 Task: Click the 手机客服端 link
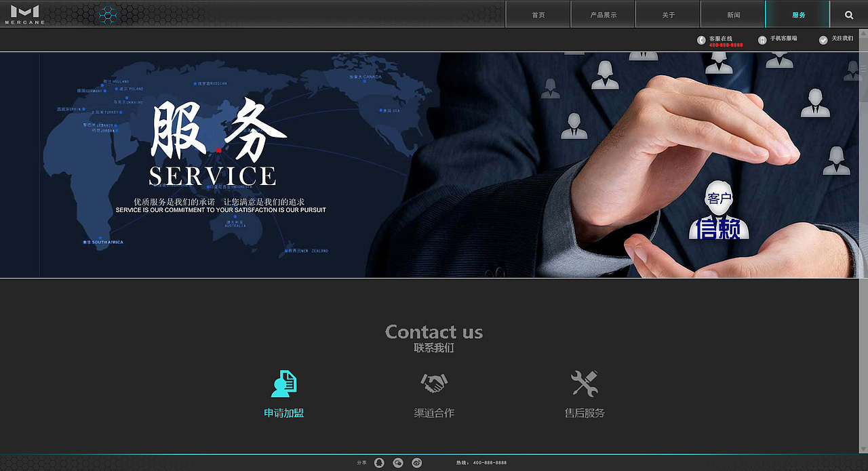[x=784, y=39]
